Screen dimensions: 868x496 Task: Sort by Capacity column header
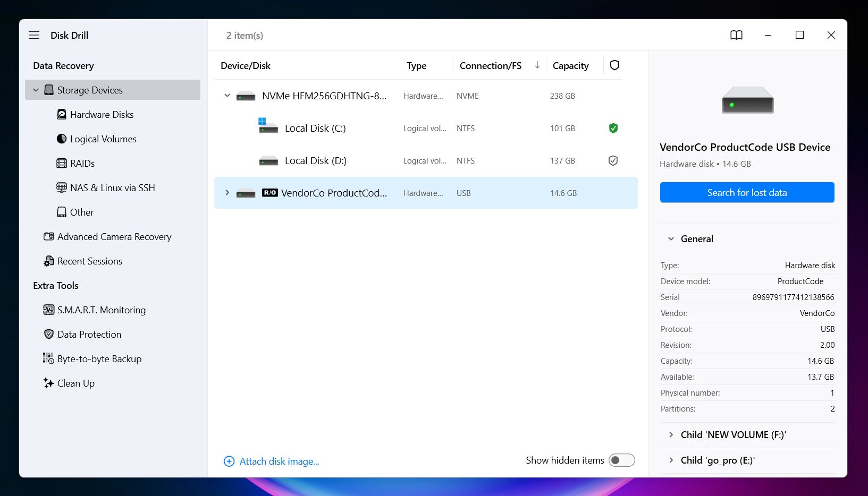(570, 65)
